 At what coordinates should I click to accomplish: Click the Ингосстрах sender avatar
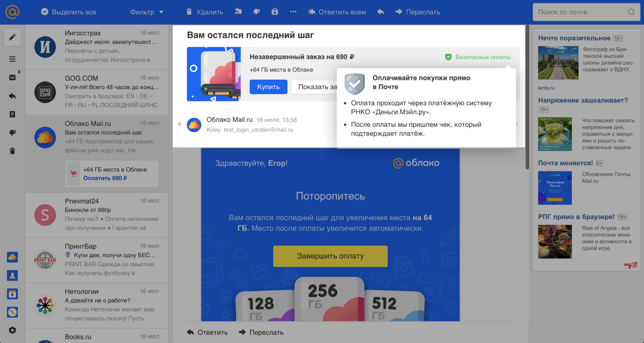[x=45, y=47]
